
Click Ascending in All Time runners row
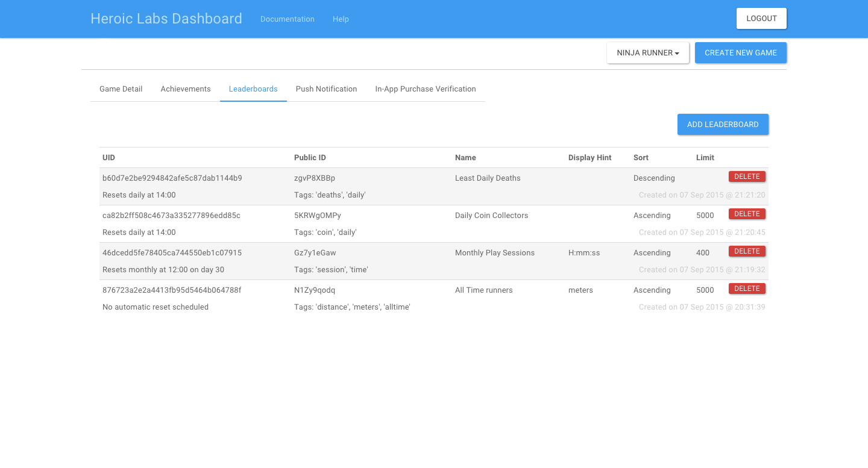pos(652,290)
